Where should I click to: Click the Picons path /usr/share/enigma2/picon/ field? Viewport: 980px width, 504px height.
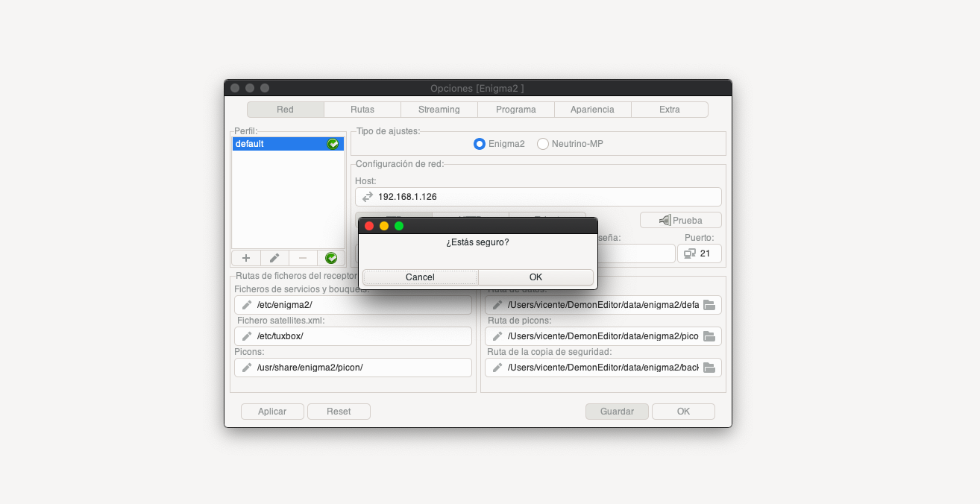tap(358, 368)
